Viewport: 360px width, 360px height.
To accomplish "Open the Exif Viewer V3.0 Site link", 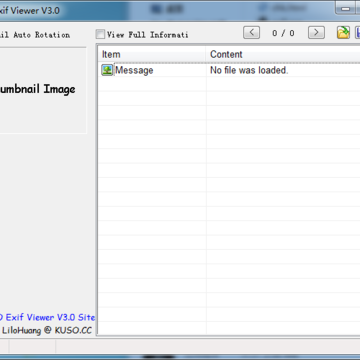I will [48, 317].
